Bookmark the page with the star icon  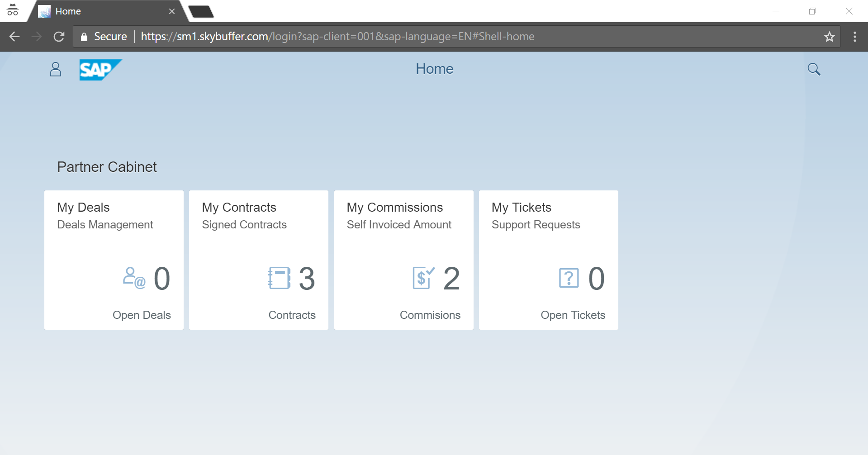click(x=829, y=37)
